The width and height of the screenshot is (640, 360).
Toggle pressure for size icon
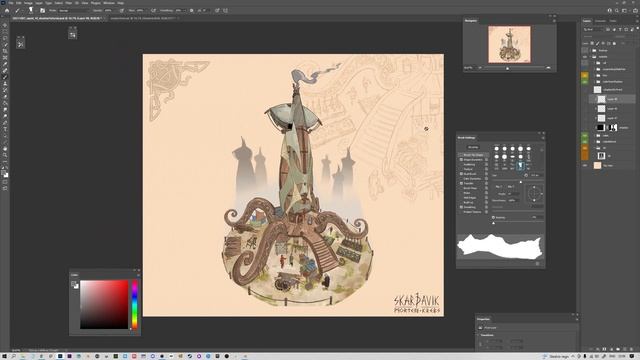pos(217,11)
